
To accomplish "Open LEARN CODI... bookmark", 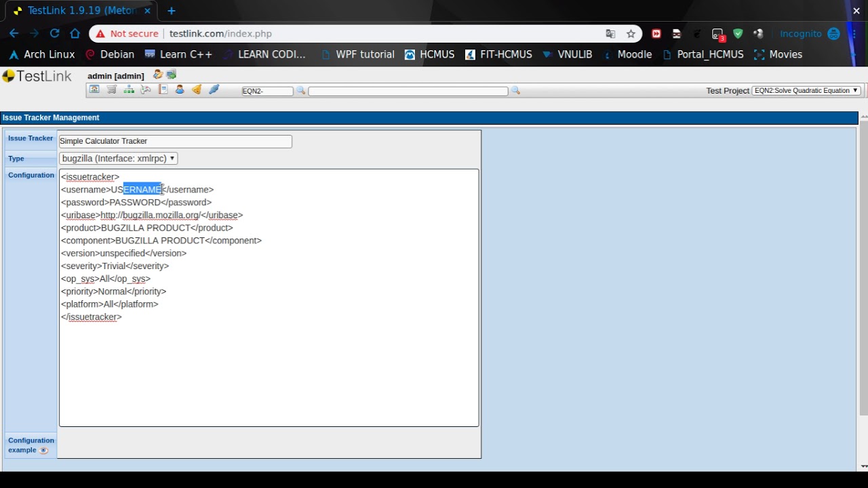I will pos(264,54).
